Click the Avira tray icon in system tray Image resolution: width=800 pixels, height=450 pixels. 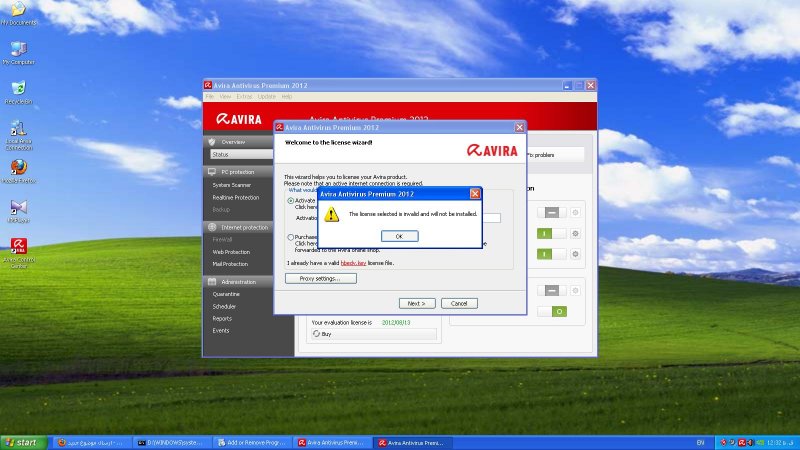pyautogui.click(x=741, y=443)
